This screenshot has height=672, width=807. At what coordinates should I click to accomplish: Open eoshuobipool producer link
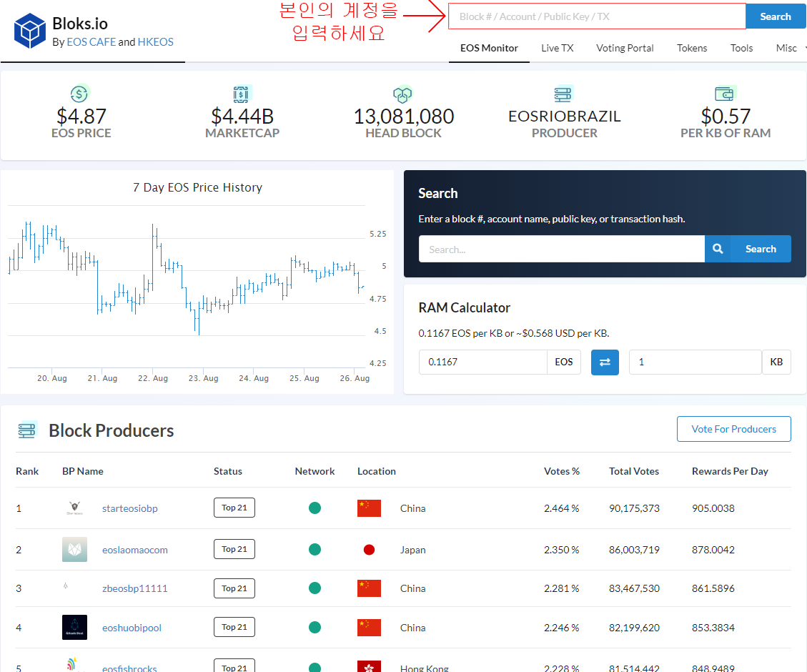pos(132,628)
